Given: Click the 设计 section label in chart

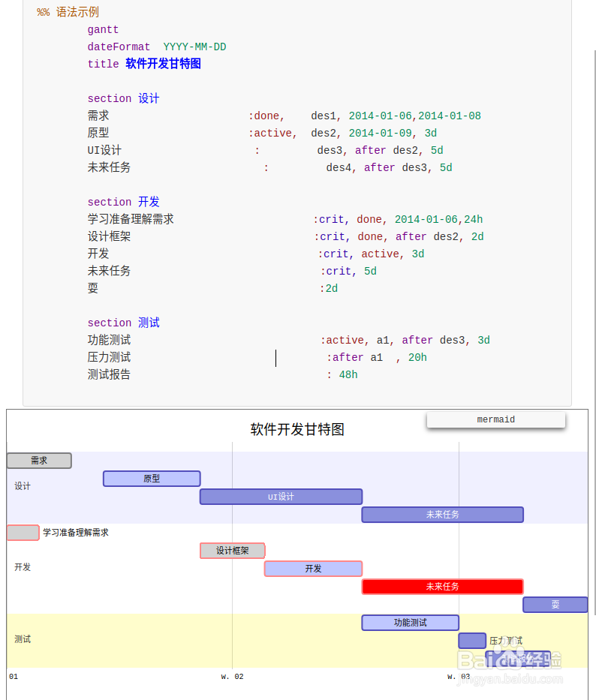Looking at the screenshot, I should 23,486.
